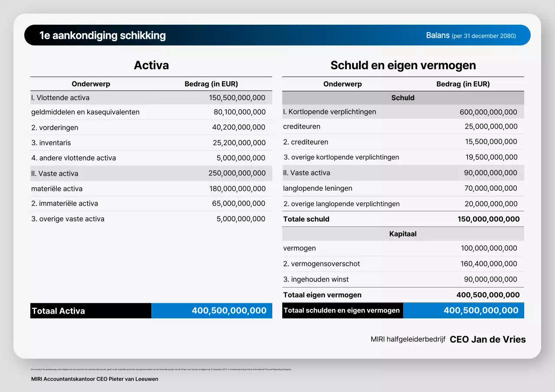Click the 'Bedrag (in EUR)' column header
The image size is (555, 392).
point(211,84)
